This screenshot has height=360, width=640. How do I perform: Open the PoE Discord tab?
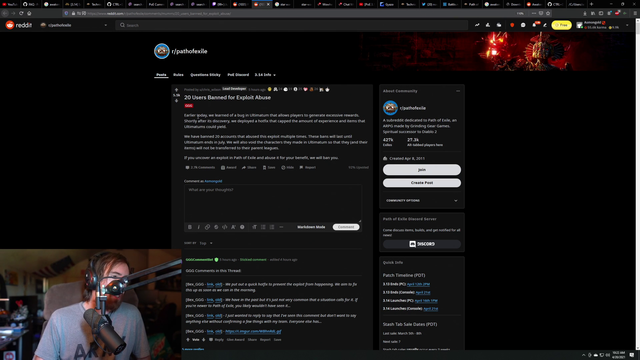point(238,75)
